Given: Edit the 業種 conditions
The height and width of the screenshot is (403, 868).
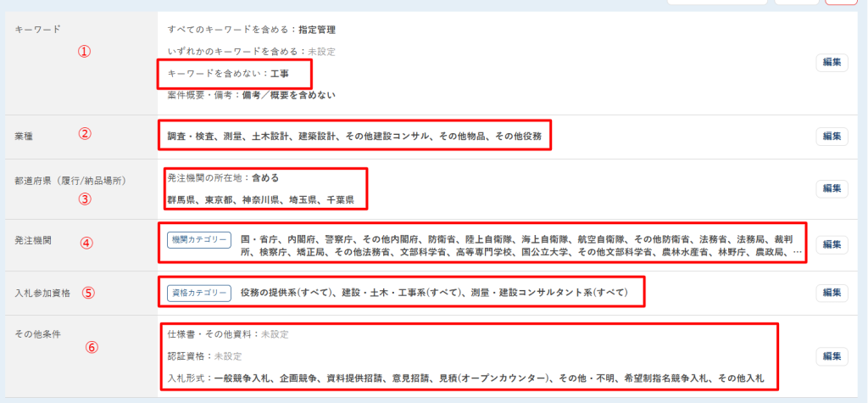Looking at the screenshot, I should click(x=832, y=136).
